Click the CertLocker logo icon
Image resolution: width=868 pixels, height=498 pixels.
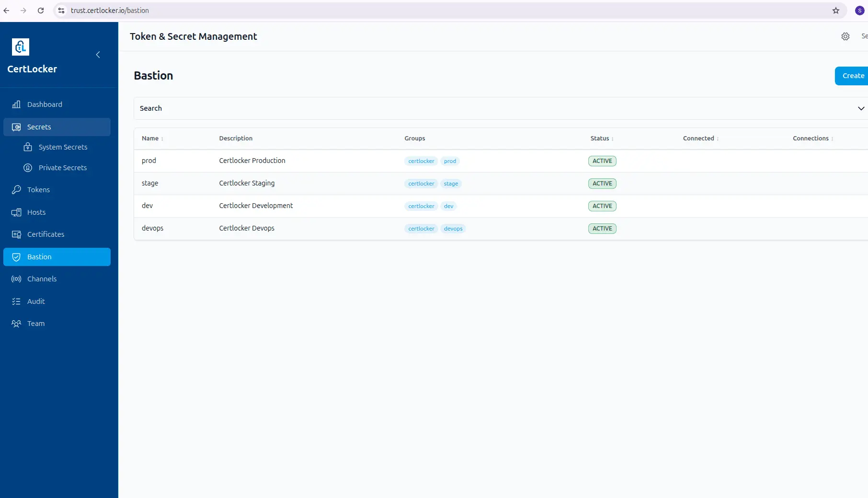pyautogui.click(x=20, y=47)
